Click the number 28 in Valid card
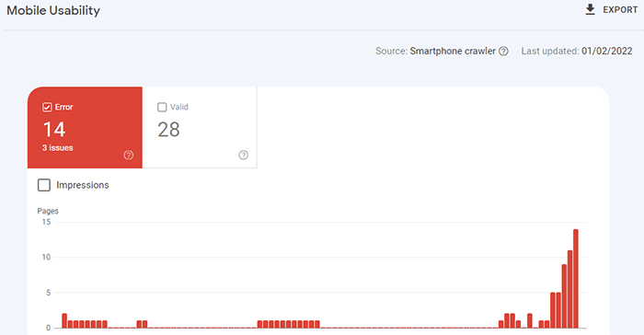Image resolution: width=644 pixels, height=335 pixels. click(168, 130)
